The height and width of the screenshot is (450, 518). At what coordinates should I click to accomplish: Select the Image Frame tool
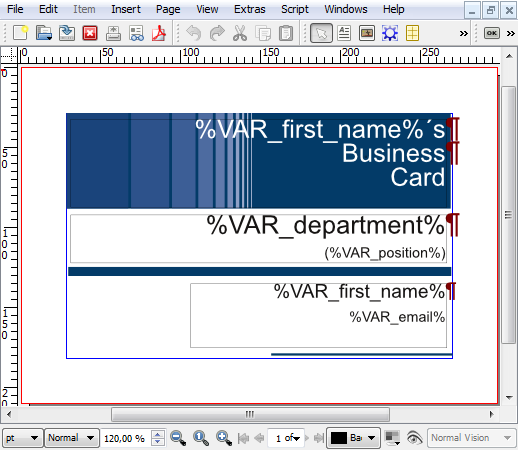click(367, 33)
